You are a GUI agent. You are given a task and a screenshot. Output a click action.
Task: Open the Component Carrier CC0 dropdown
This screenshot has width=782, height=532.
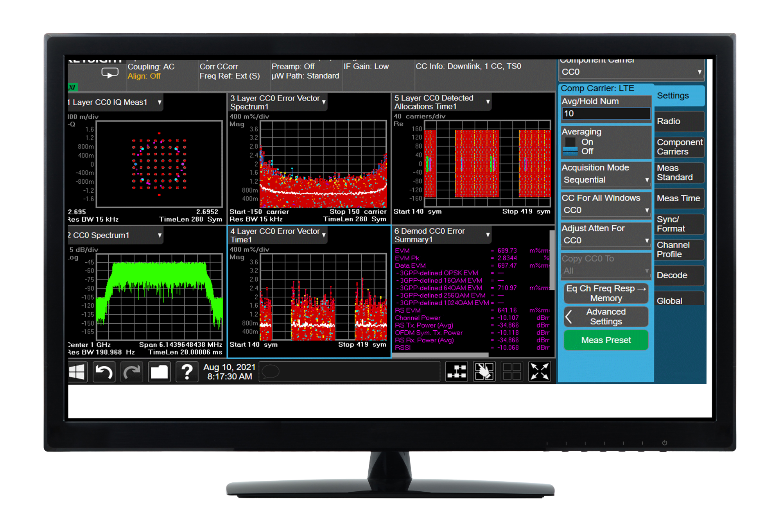point(630,72)
